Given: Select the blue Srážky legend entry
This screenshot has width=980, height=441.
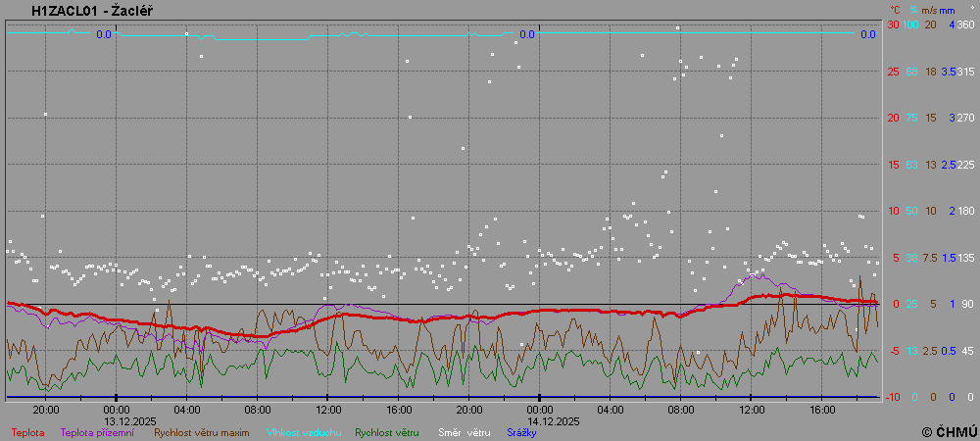Looking at the screenshot, I should pos(522,432).
